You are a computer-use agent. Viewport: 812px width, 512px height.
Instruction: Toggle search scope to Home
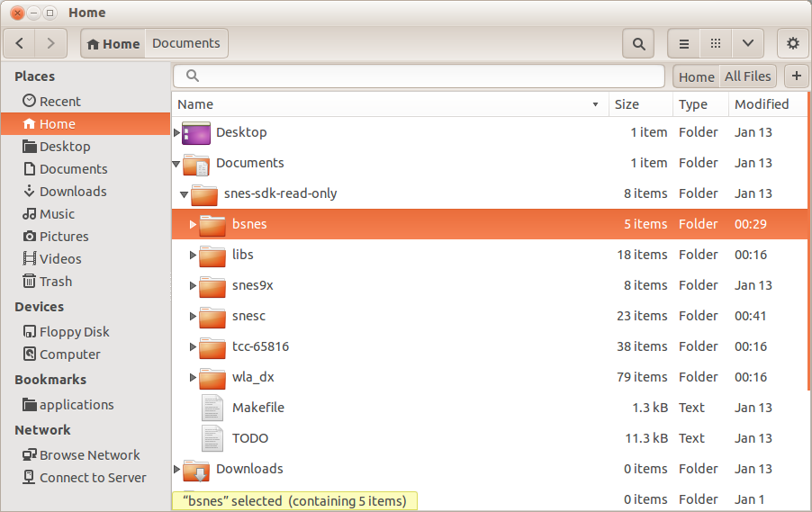pos(696,76)
